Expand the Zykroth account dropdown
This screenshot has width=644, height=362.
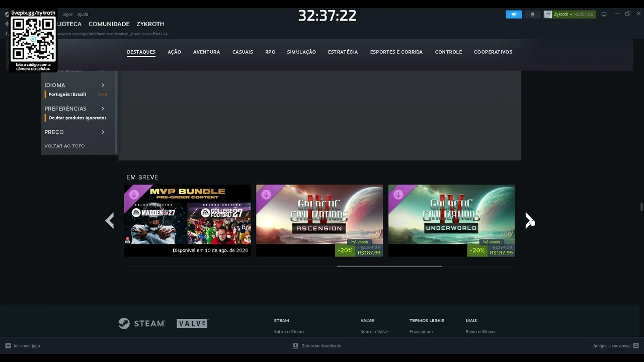click(x=563, y=15)
